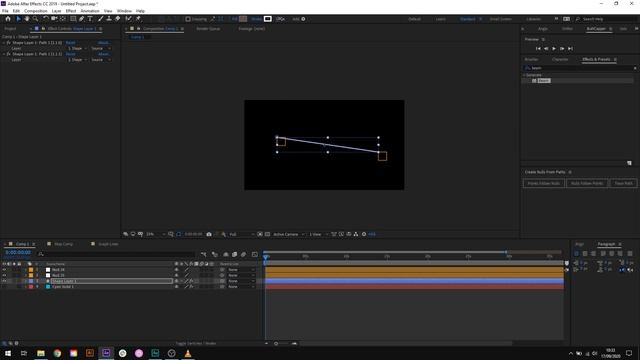Enable Motion Blur for timeline layers
Screen dimensions: 640x360
pos(244,254)
